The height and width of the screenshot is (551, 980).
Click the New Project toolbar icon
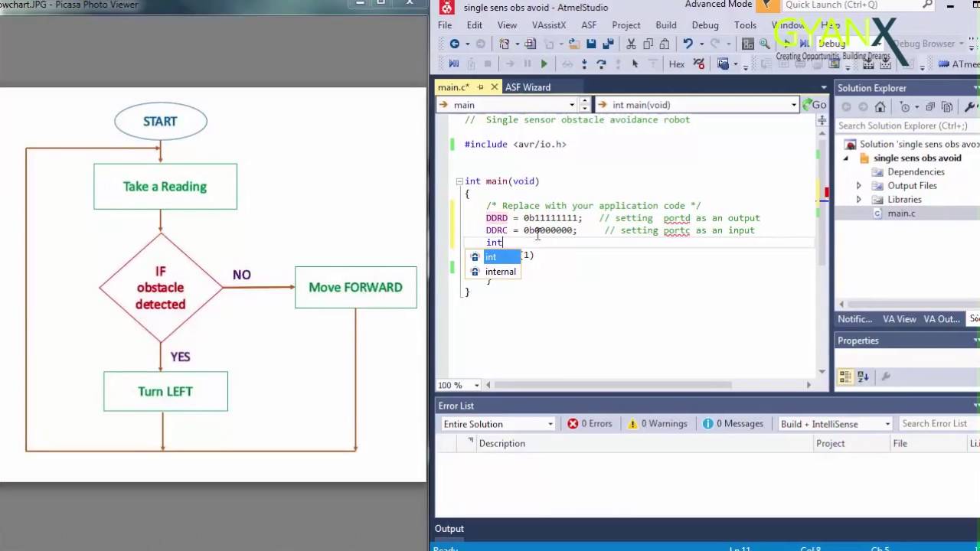505,44
